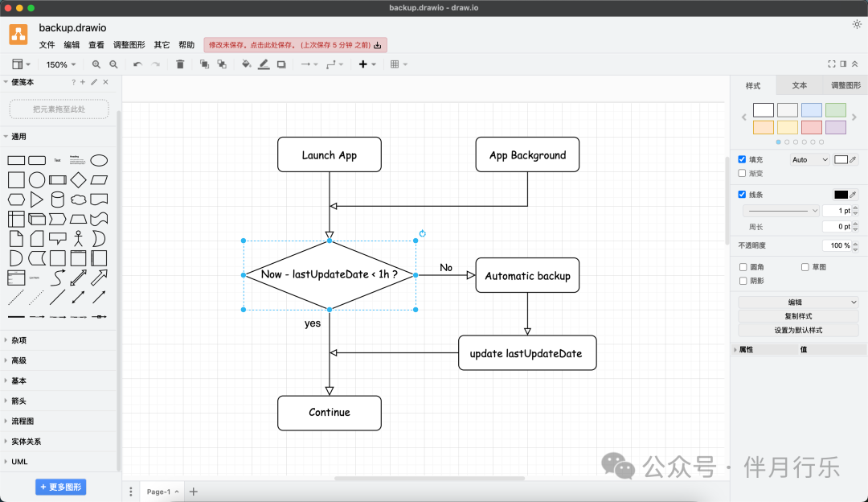Pick the actor stick figure shape
Screen dimensions: 868x502
click(78, 238)
